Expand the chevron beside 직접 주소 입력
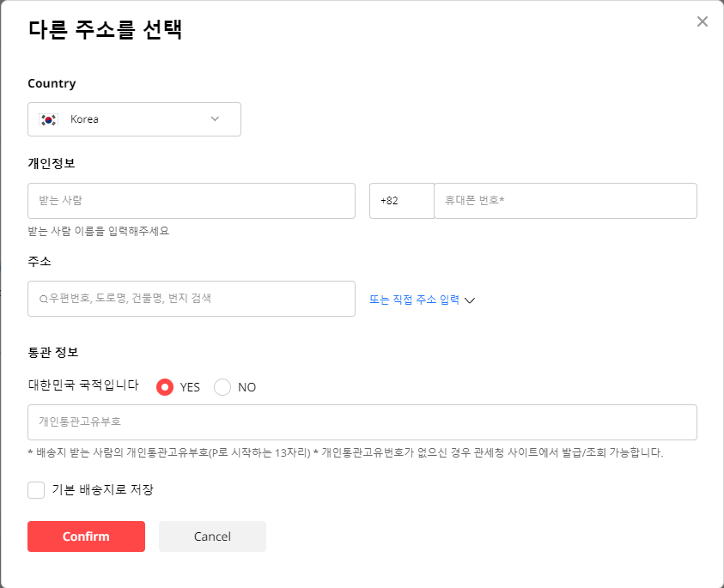The width and height of the screenshot is (724, 588). tap(470, 300)
